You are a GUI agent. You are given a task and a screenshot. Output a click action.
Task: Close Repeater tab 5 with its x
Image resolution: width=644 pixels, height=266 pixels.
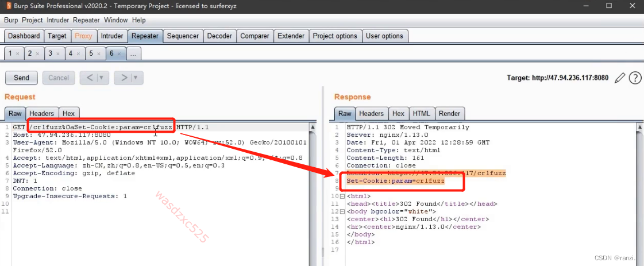pos(99,54)
